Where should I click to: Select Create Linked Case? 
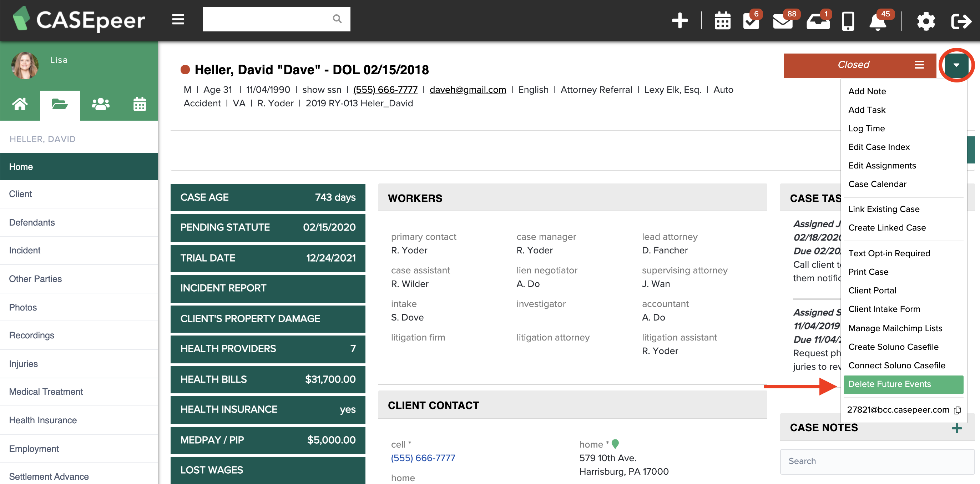point(887,228)
